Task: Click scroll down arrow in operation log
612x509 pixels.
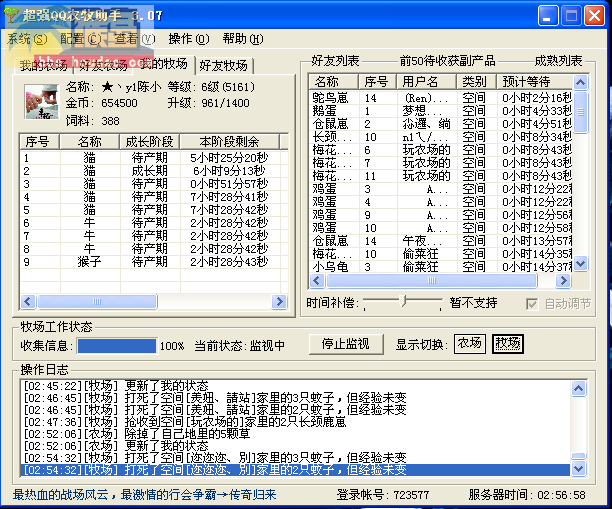Action: pyautogui.click(x=578, y=468)
